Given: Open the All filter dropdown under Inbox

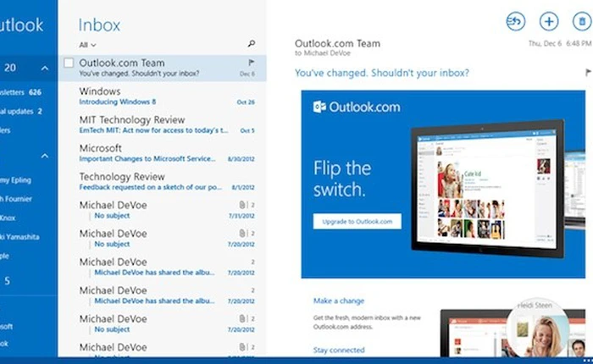Looking at the screenshot, I should pos(87,45).
